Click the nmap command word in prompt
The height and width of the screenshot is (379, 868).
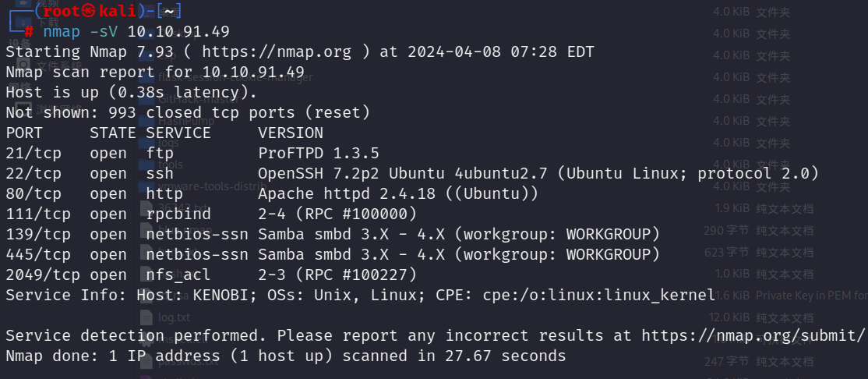pos(62,31)
